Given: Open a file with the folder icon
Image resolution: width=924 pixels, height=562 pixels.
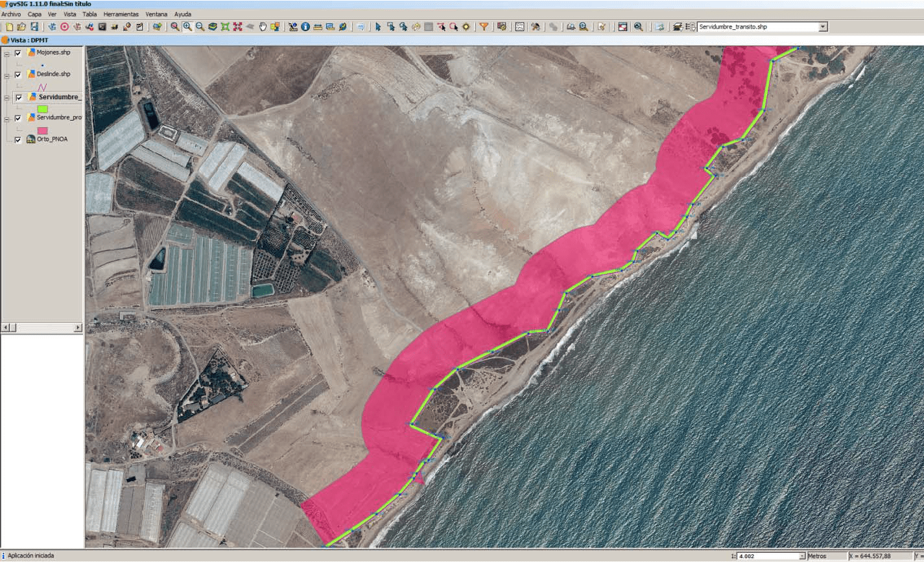Looking at the screenshot, I should click(x=21, y=27).
